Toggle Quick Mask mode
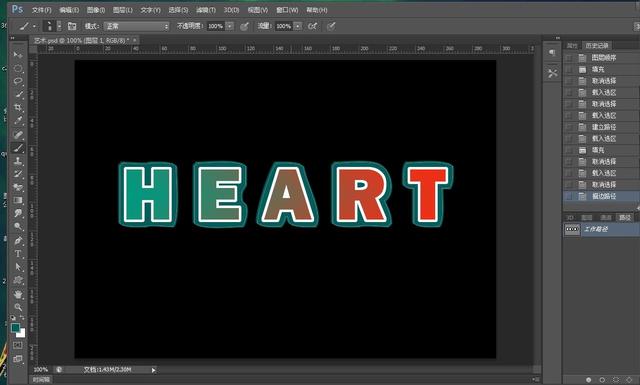This screenshot has width=640, height=385. [x=18, y=345]
